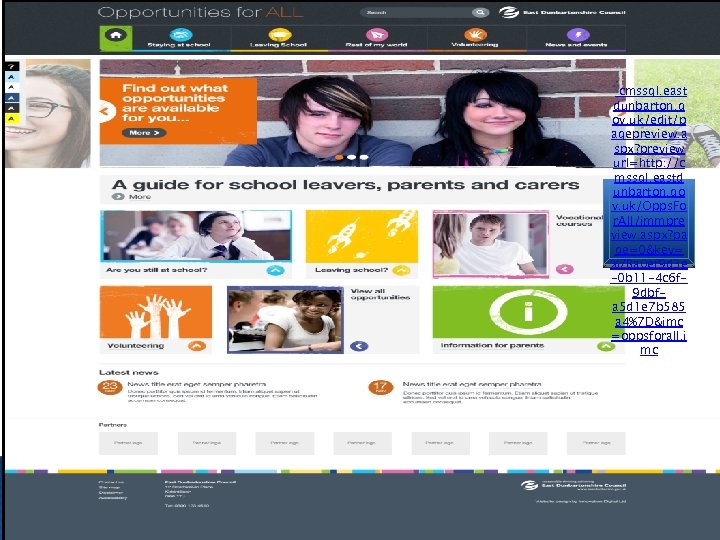Screen dimensions: 720x540
Task: Open the Volunteering nav icon in header
Action: pos(475,35)
